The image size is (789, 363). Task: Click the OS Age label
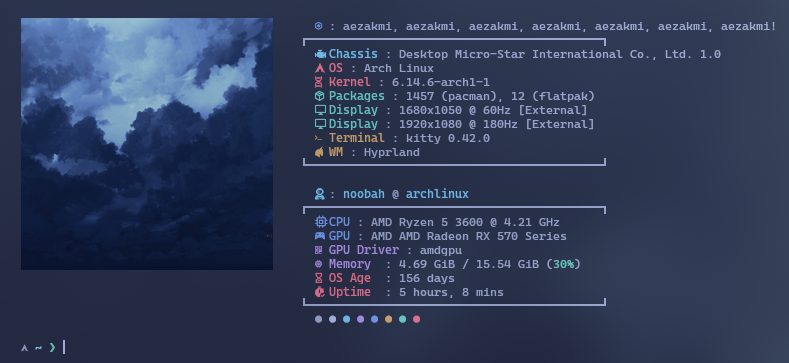click(350, 278)
